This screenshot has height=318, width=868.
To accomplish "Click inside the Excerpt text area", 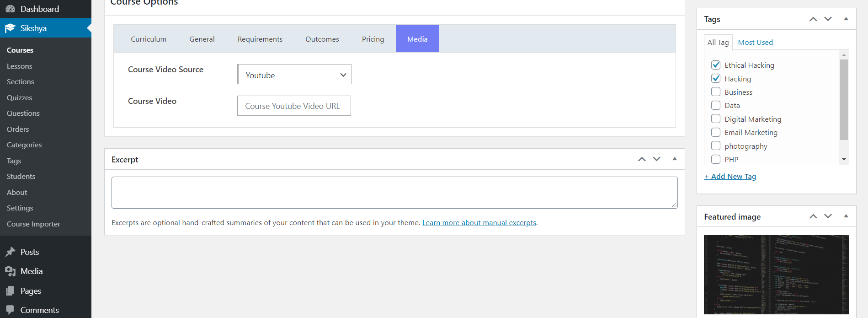I will pyautogui.click(x=394, y=193).
